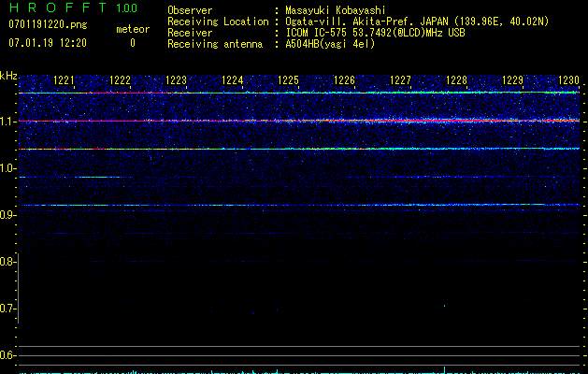Screen dimensions: 588x374
Task: Click the HROFFT title text
Action: (x=56, y=8)
